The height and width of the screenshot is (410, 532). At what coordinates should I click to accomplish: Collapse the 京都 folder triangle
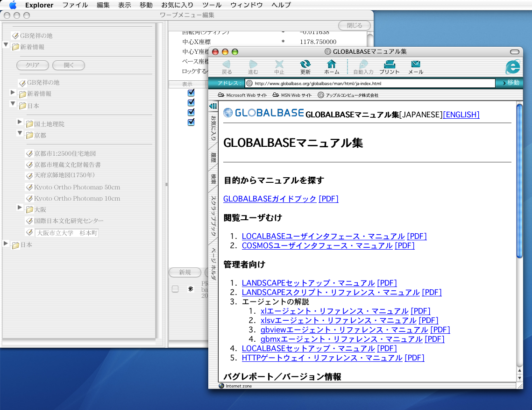20,133
